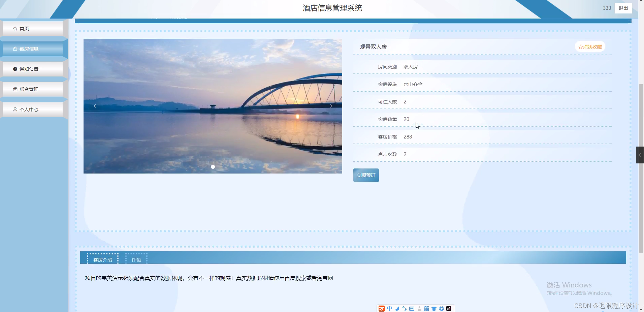This screenshot has height=312, width=644.
Task: Click the 酒店信息管理系统 header title
Action: (x=332, y=8)
